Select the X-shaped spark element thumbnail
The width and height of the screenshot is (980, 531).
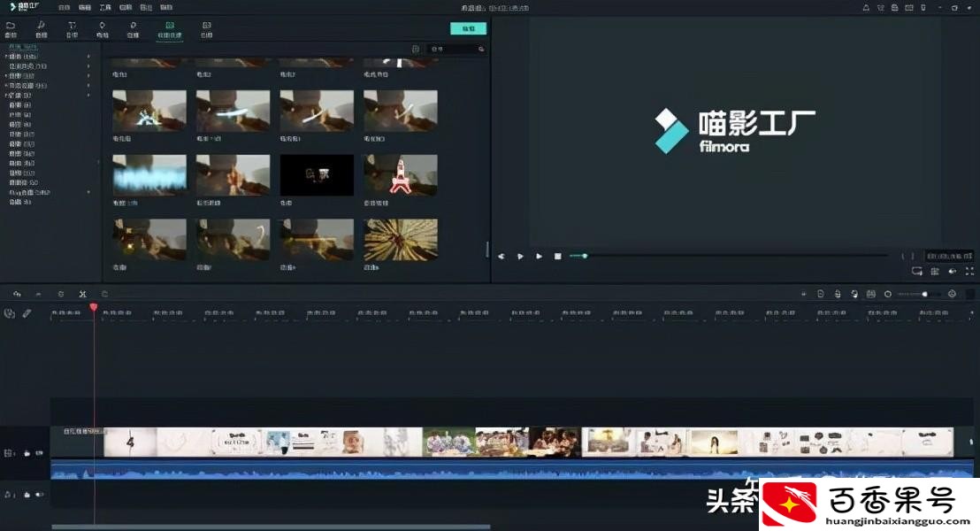(x=149, y=111)
